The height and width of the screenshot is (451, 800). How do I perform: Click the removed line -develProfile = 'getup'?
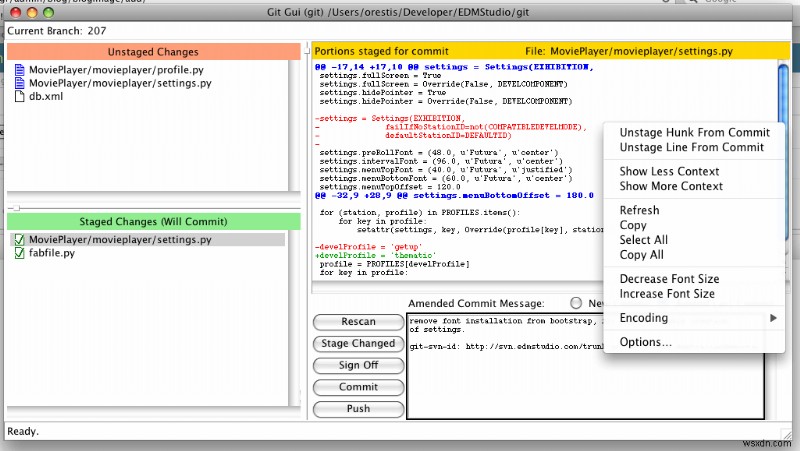click(368, 247)
